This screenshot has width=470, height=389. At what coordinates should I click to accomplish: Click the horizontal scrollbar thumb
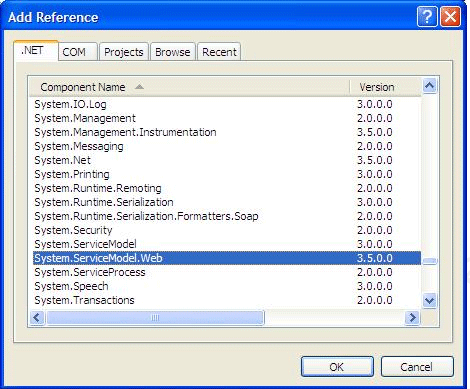click(155, 317)
